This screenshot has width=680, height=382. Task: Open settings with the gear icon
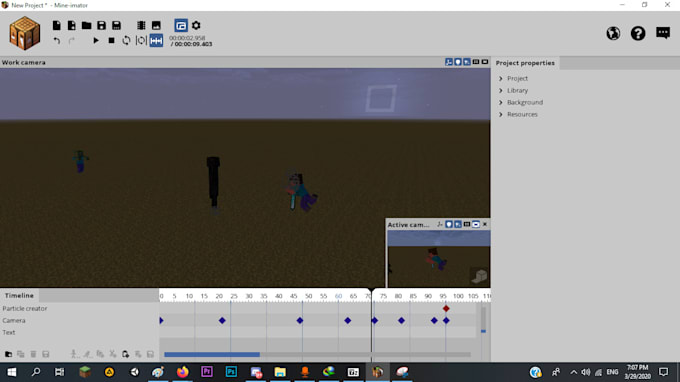[x=196, y=26]
